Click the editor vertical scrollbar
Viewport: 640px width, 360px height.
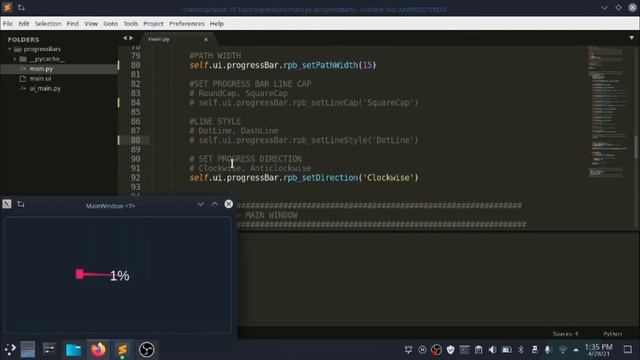636,146
